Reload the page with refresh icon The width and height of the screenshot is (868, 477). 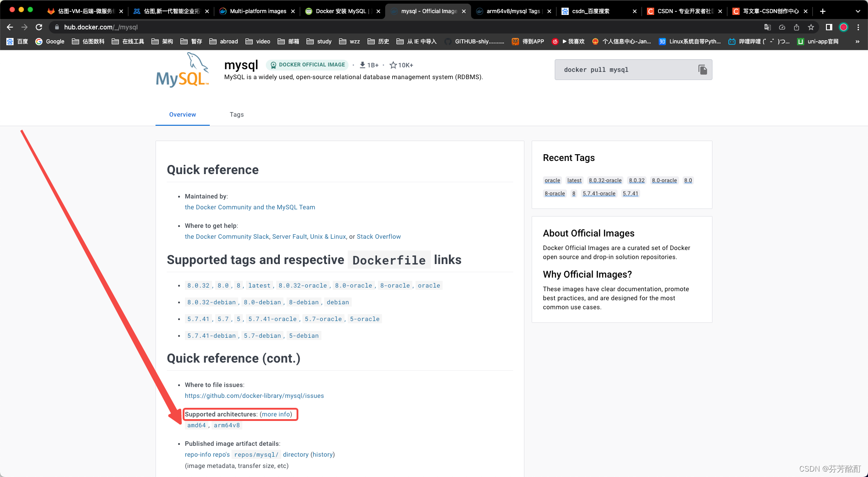pyautogui.click(x=39, y=27)
